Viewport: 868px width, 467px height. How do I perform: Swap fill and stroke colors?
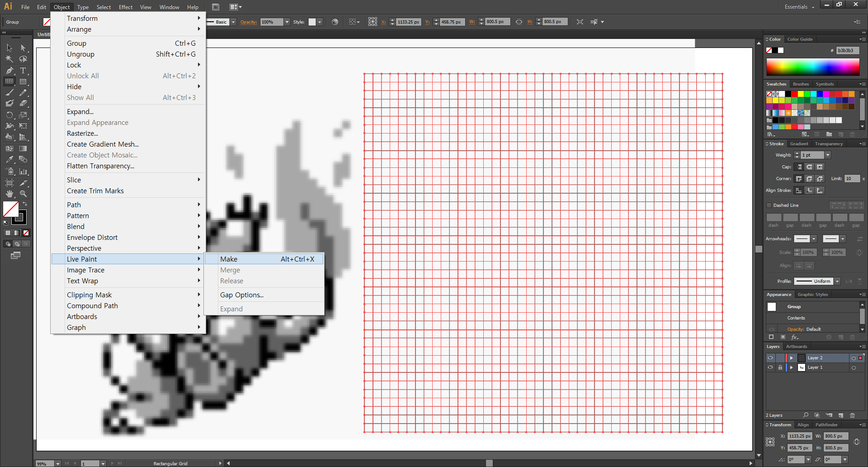[25, 204]
